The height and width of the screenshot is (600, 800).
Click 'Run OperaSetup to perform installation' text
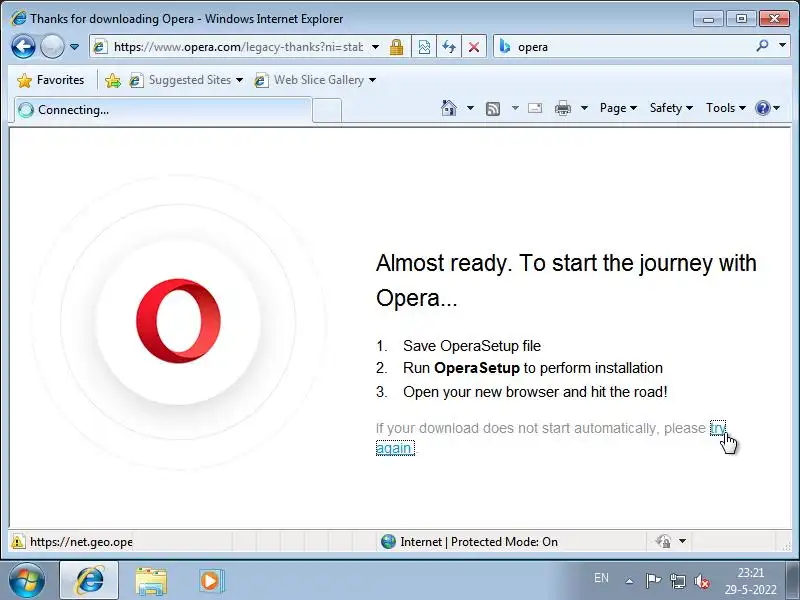pos(533,368)
